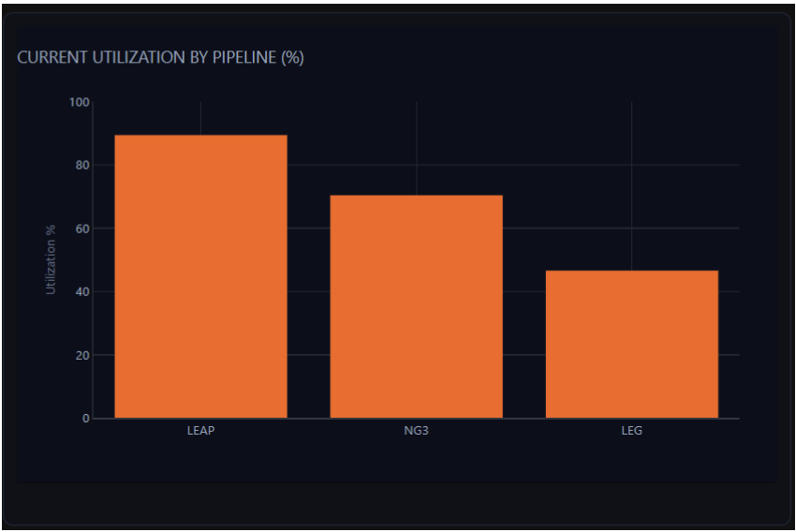Select the NG3 x-axis label
Viewport: 796px width, 532px height.
(x=416, y=432)
